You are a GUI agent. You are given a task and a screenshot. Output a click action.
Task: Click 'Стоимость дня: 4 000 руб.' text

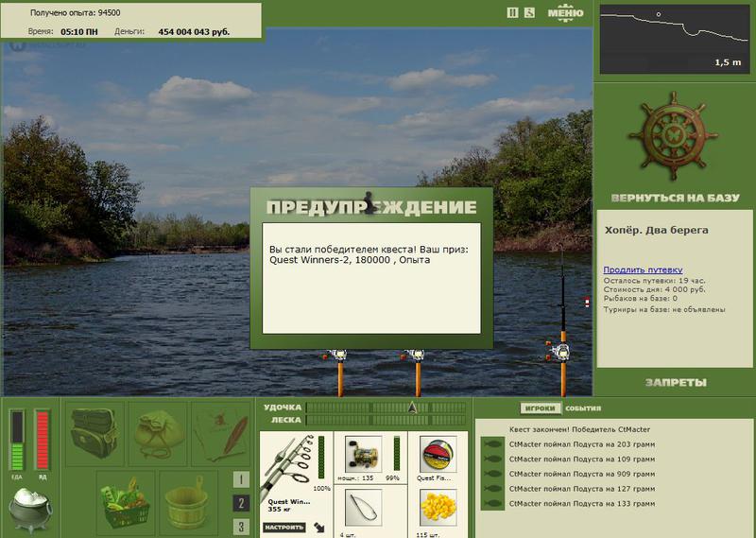click(x=654, y=289)
